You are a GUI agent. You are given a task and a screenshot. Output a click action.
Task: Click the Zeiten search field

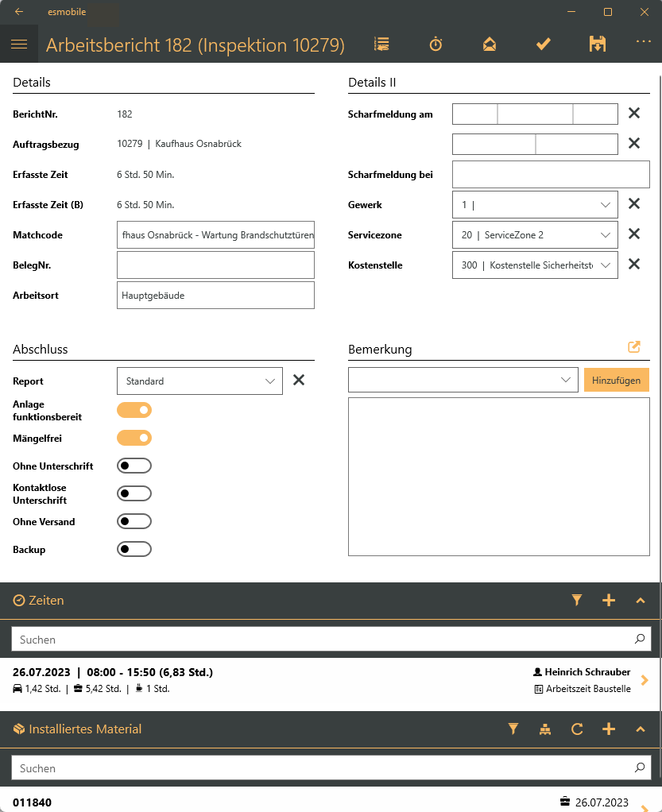pos(331,639)
